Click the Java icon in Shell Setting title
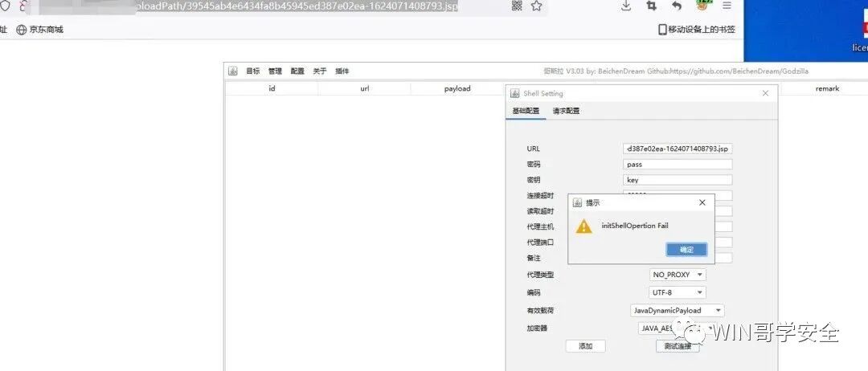868x371 pixels. point(515,93)
